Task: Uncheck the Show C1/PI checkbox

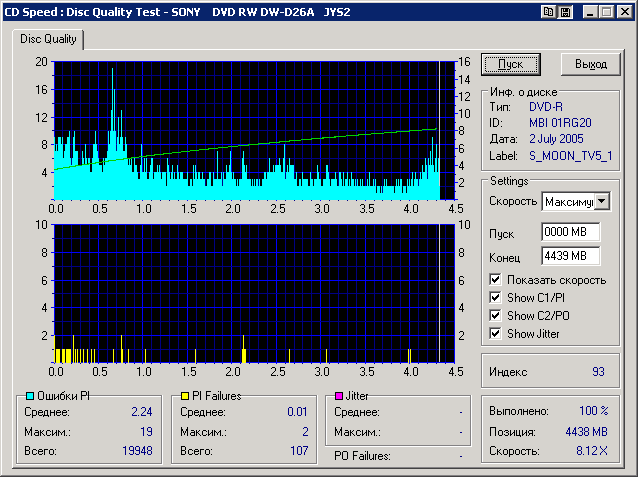Action: pyautogui.click(x=496, y=298)
